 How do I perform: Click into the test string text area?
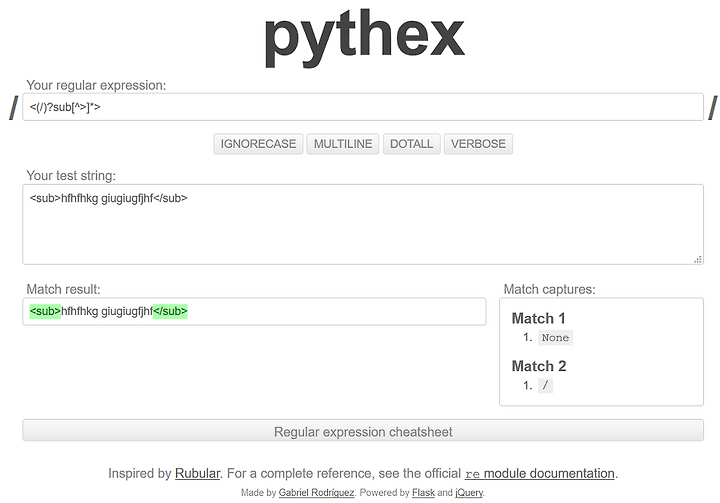coord(363,224)
